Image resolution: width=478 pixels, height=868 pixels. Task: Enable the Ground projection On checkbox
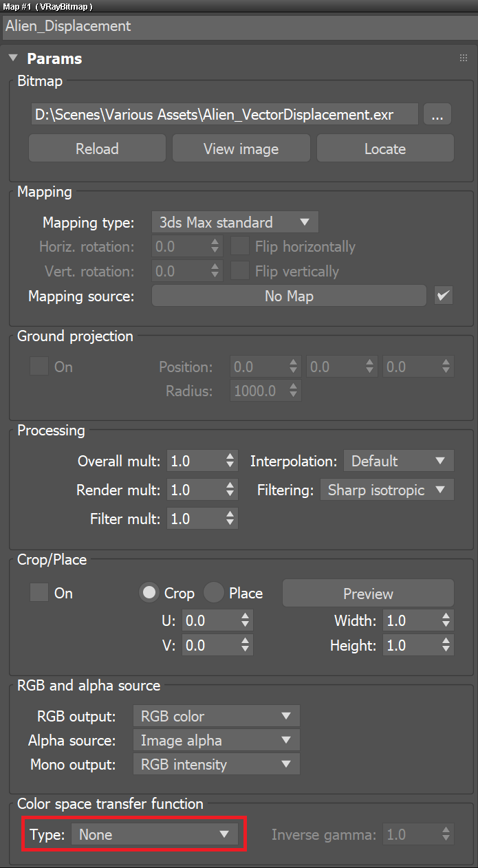point(39,367)
